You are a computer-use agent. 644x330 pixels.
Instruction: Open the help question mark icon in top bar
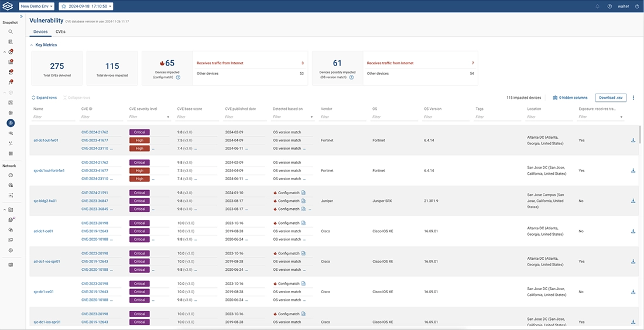click(x=609, y=6)
